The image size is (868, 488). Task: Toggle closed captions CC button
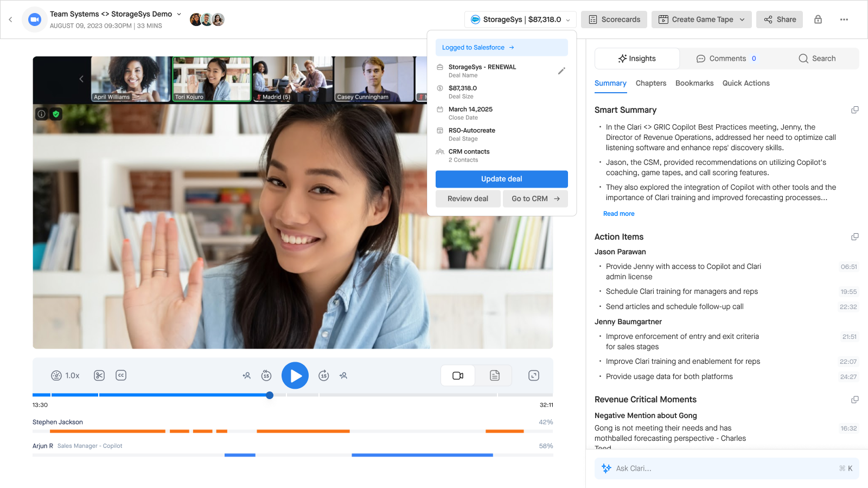click(x=121, y=375)
